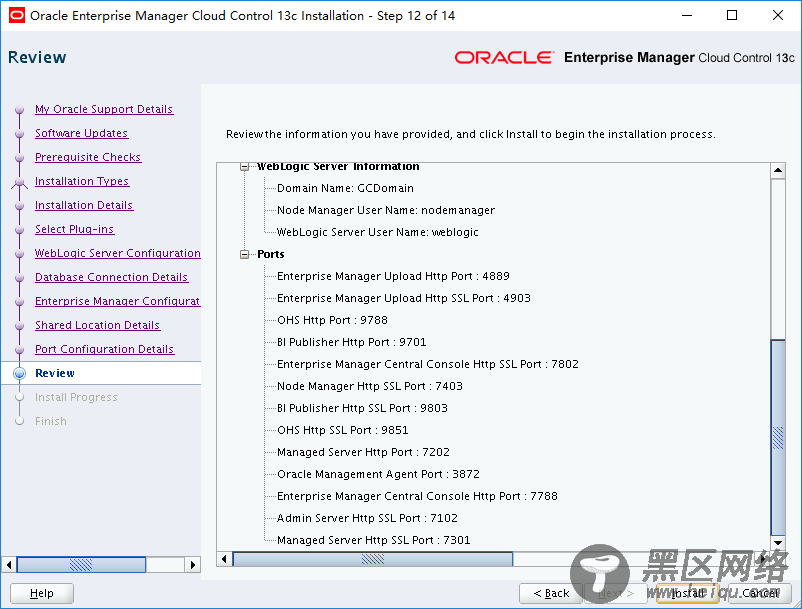Select Node Manager User Name row
802x609 pixels.
click(x=386, y=210)
